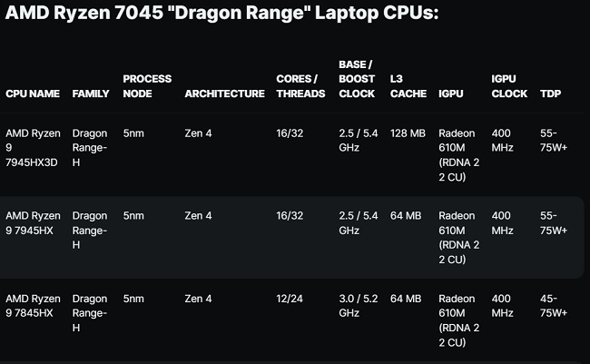Click the 128 MB L3 cache value
This screenshot has width=590, height=364.
408,133
